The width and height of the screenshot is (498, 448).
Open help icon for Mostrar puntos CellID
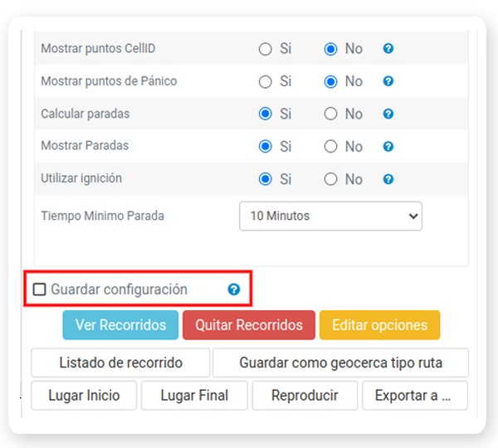pyautogui.click(x=388, y=49)
